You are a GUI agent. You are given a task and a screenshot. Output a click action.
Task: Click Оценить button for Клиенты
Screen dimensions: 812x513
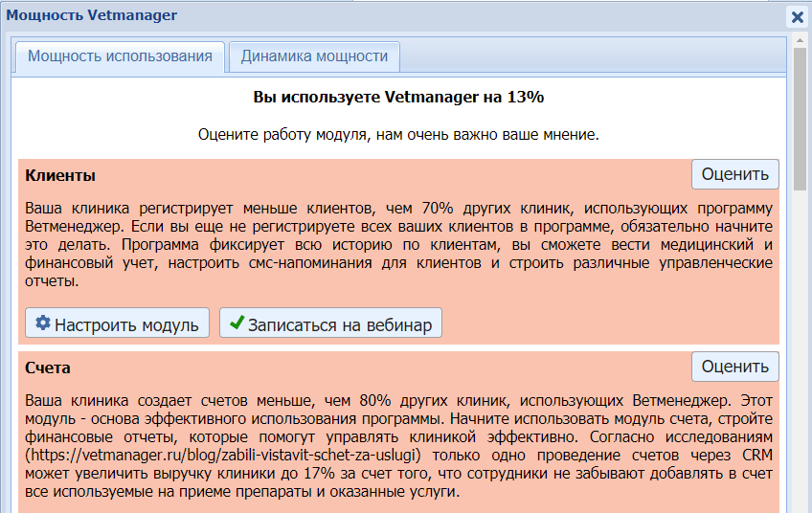click(734, 174)
